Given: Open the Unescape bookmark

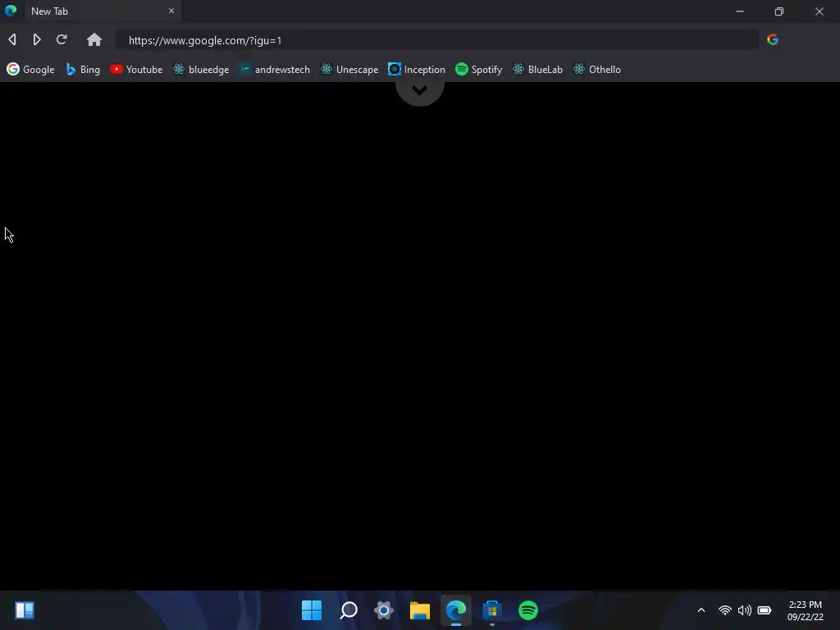Looking at the screenshot, I should [x=349, y=70].
